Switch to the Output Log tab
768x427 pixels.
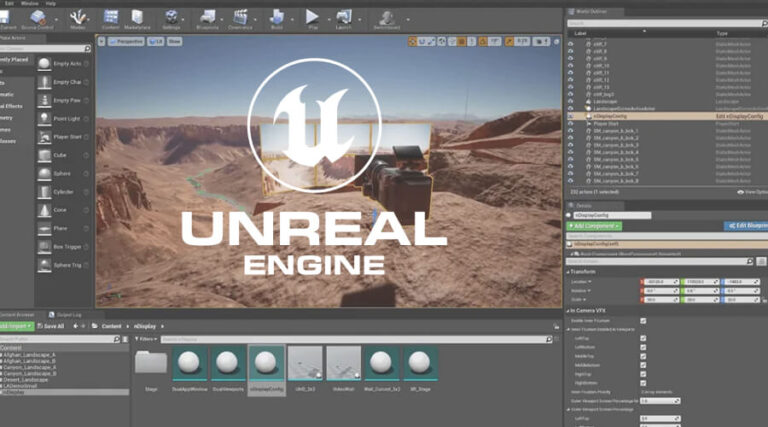pos(65,315)
